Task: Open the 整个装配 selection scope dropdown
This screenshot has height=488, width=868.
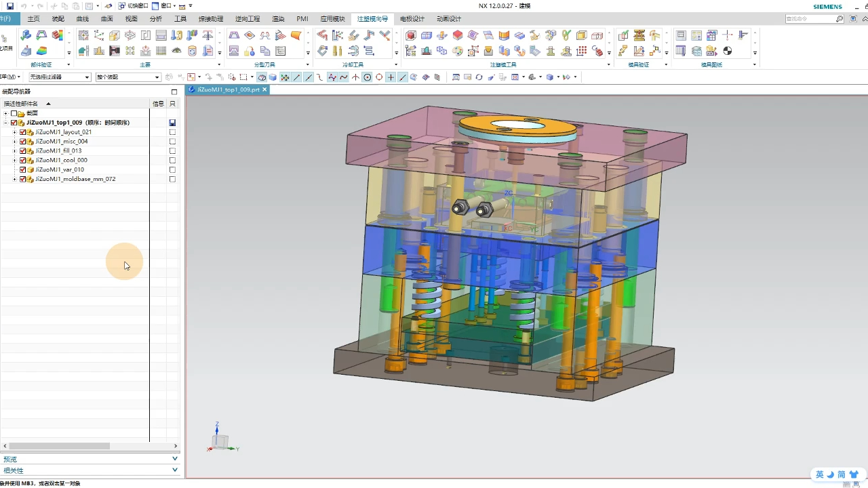Action: [128, 77]
